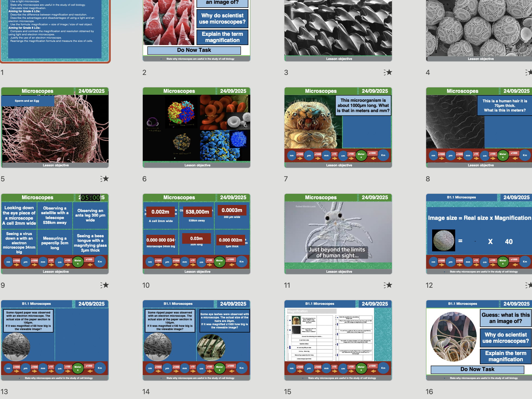This screenshot has height=399, width=532.
Task: Click the +1000 arrow icon beside nm on slide 13
Action: coord(16,367)
